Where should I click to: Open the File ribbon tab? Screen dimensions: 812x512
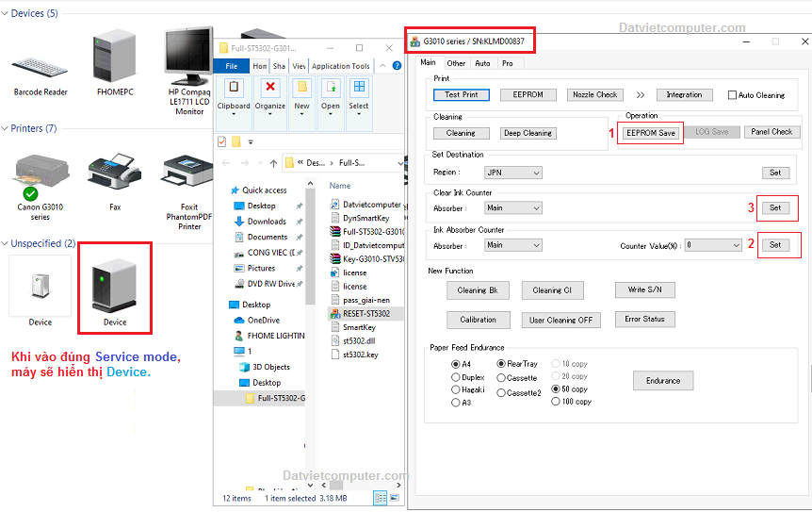pos(232,66)
